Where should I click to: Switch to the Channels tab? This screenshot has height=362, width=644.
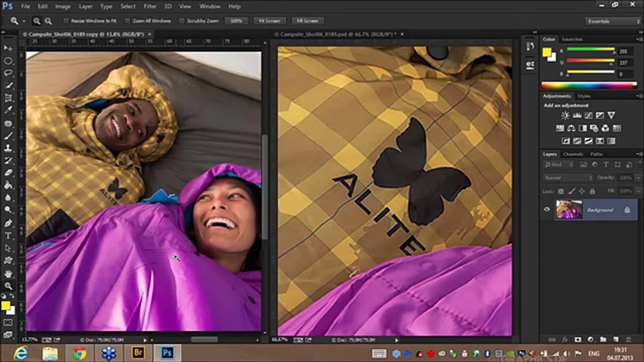(x=573, y=154)
